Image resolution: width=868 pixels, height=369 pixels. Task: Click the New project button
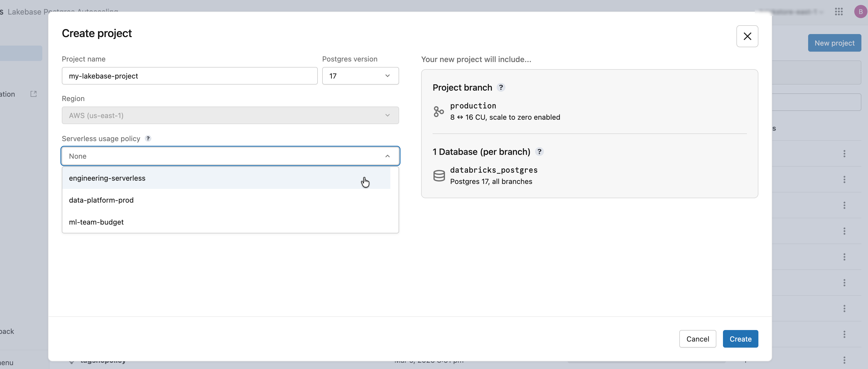coord(834,43)
